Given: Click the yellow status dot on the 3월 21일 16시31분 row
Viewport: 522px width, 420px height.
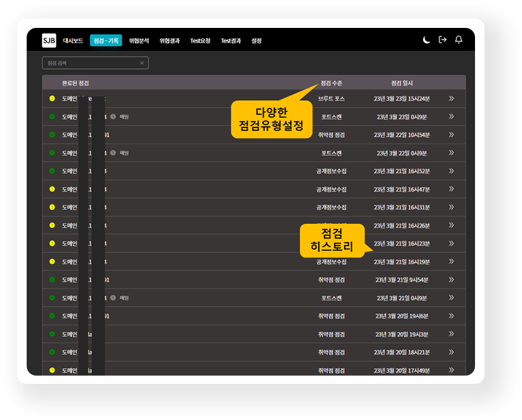Looking at the screenshot, I should 52,207.
